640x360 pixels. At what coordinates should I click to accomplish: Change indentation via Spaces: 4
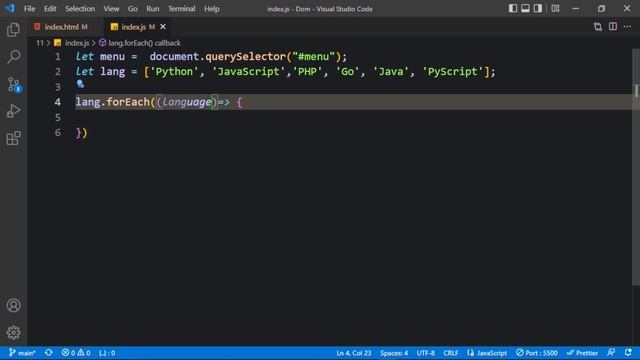pos(394,353)
